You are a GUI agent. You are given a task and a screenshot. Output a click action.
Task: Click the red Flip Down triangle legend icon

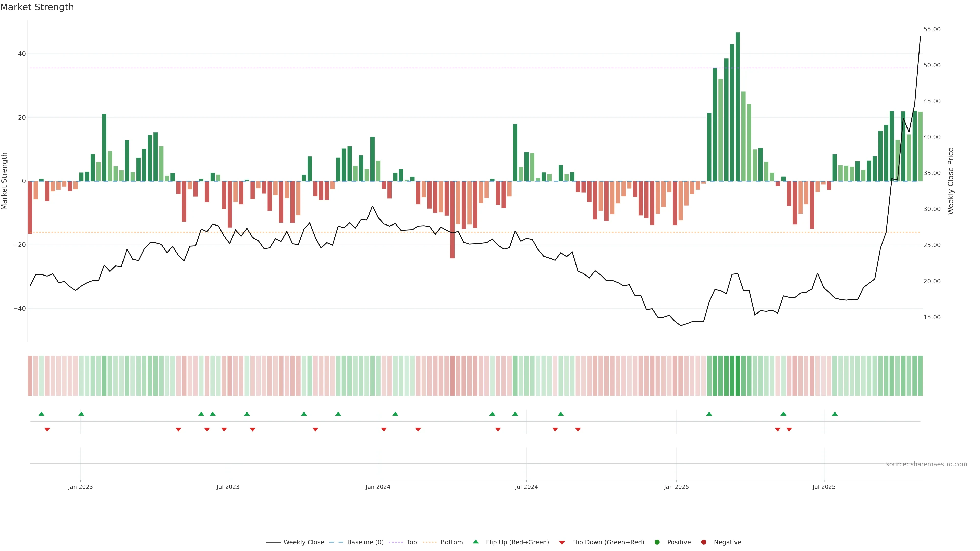click(x=562, y=542)
